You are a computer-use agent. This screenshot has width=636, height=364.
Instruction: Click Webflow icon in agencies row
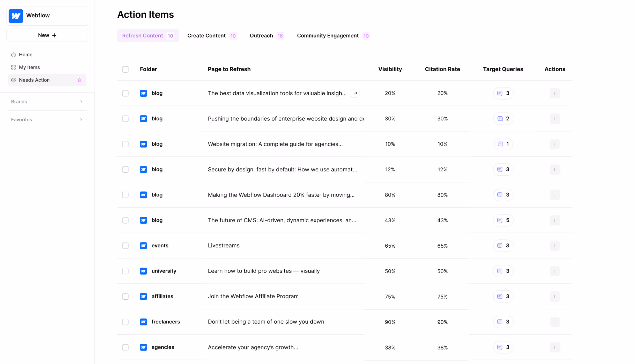click(143, 347)
